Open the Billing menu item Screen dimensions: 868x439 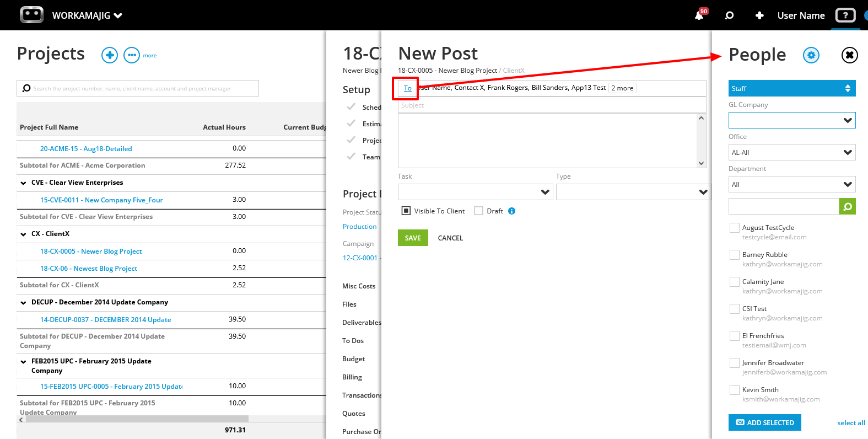(x=352, y=377)
